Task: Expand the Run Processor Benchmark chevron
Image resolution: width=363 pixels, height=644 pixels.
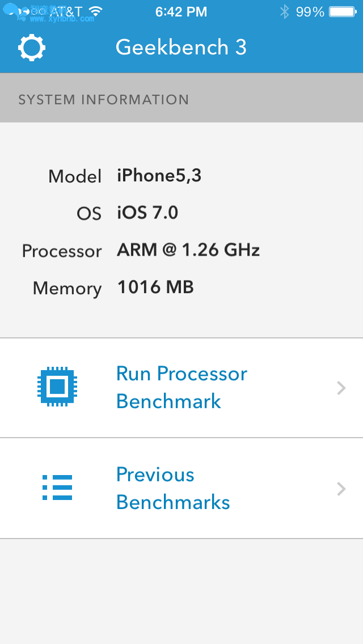Action: pyautogui.click(x=341, y=388)
